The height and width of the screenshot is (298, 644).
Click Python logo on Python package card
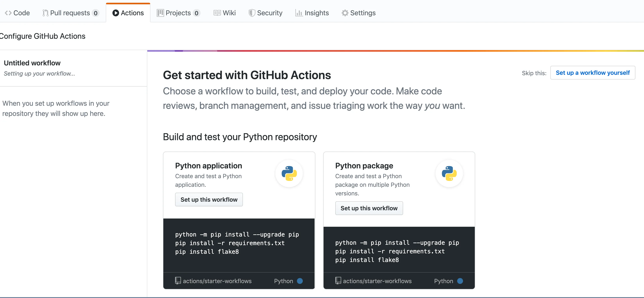[449, 173]
